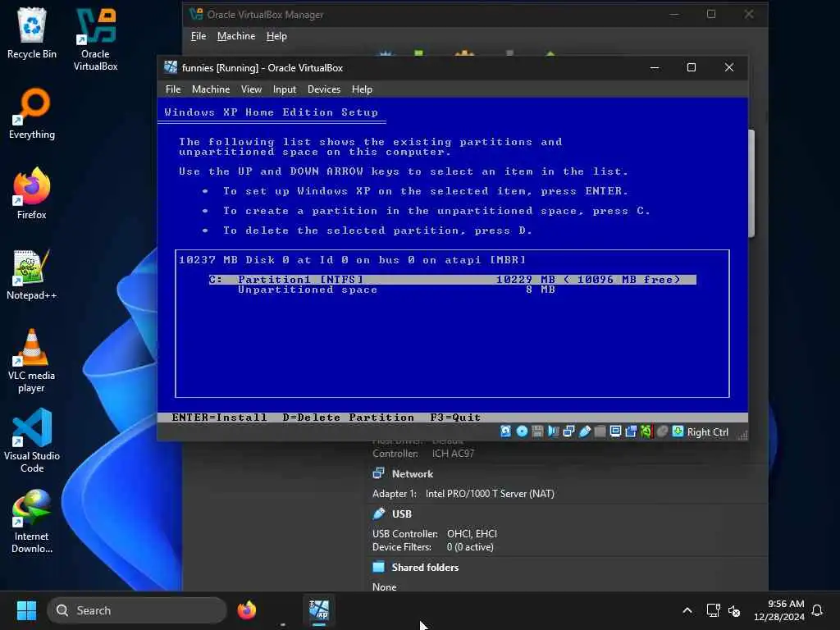Click the USB devices indicator in VM status bar
The height and width of the screenshot is (630, 840).
click(x=584, y=431)
